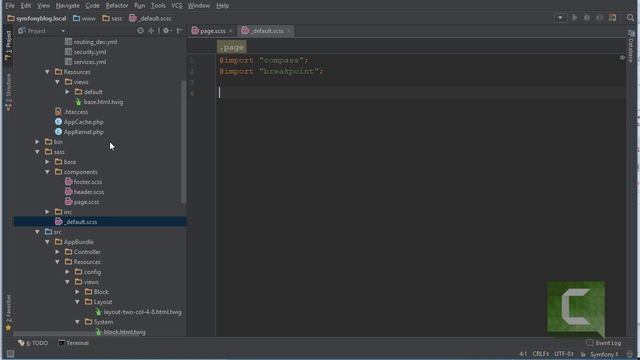Click the tool windows toggle icon bottom-left
The image size is (640, 360).
tap(10, 354)
